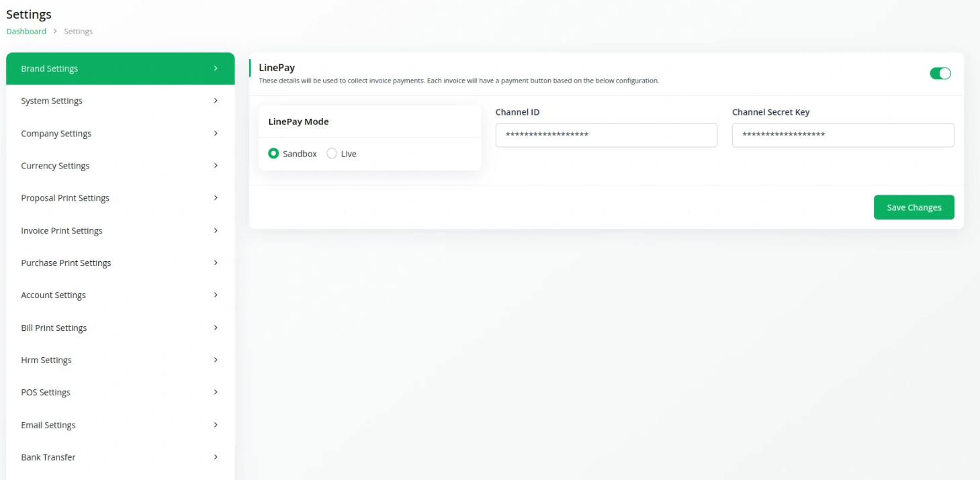Image resolution: width=980 pixels, height=480 pixels.
Task: Select Company Settings from the sidebar
Action: click(120, 134)
